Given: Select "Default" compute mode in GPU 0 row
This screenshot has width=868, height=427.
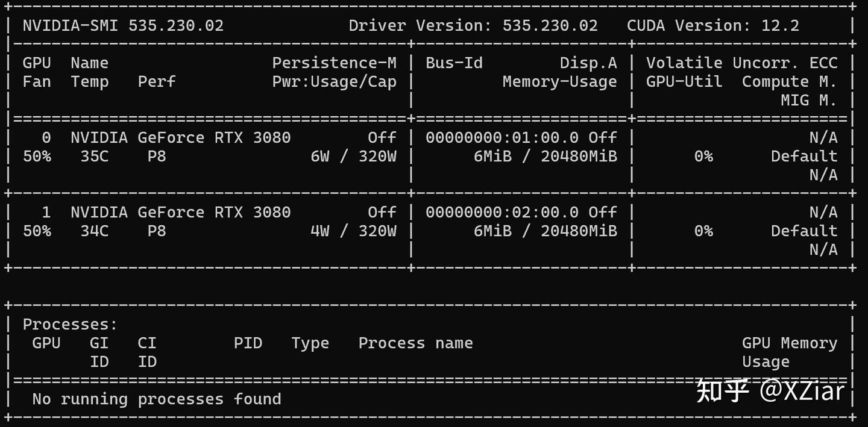Looking at the screenshot, I should [x=804, y=156].
